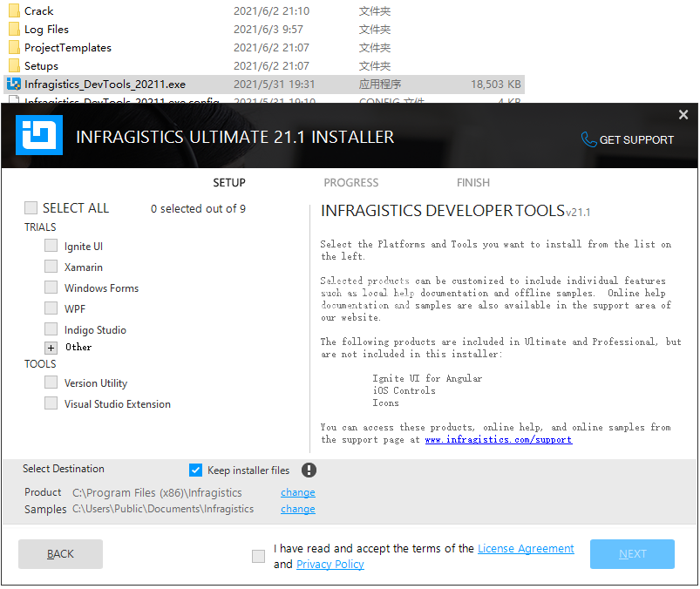Tick the Xamarin checkbox
Viewport: 700px width, 589px height.
coord(51,267)
